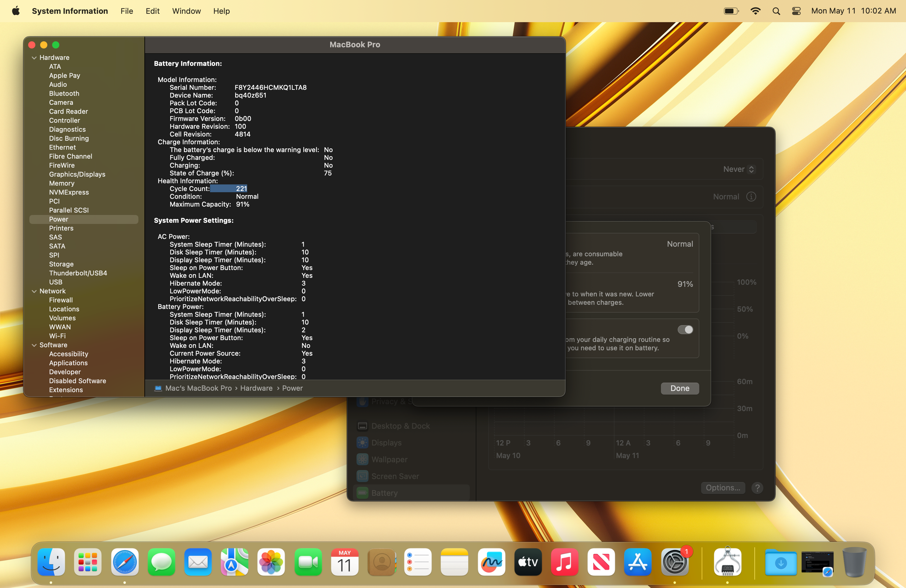Open the File menu
The height and width of the screenshot is (588, 906).
pyautogui.click(x=127, y=11)
